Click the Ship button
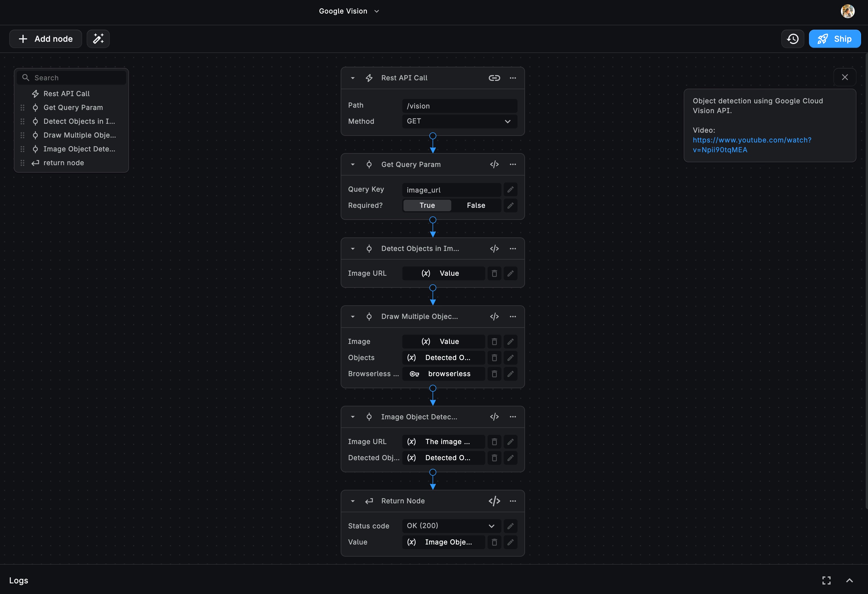The width and height of the screenshot is (868, 594). point(835,39)
